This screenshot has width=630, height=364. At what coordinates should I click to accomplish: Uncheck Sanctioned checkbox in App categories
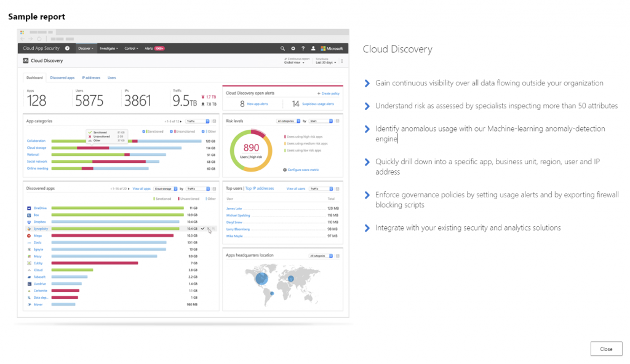pyautogui.click(x=144, y=132)
